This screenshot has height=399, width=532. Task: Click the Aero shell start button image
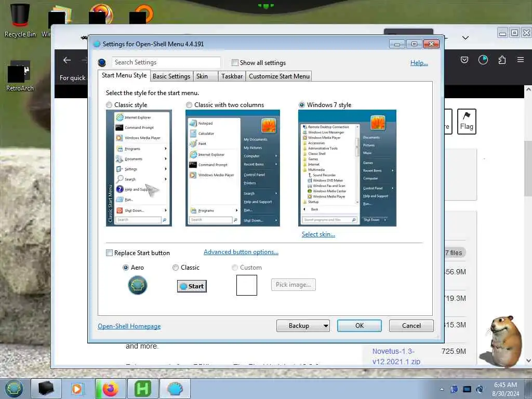(x=137, y=285)
